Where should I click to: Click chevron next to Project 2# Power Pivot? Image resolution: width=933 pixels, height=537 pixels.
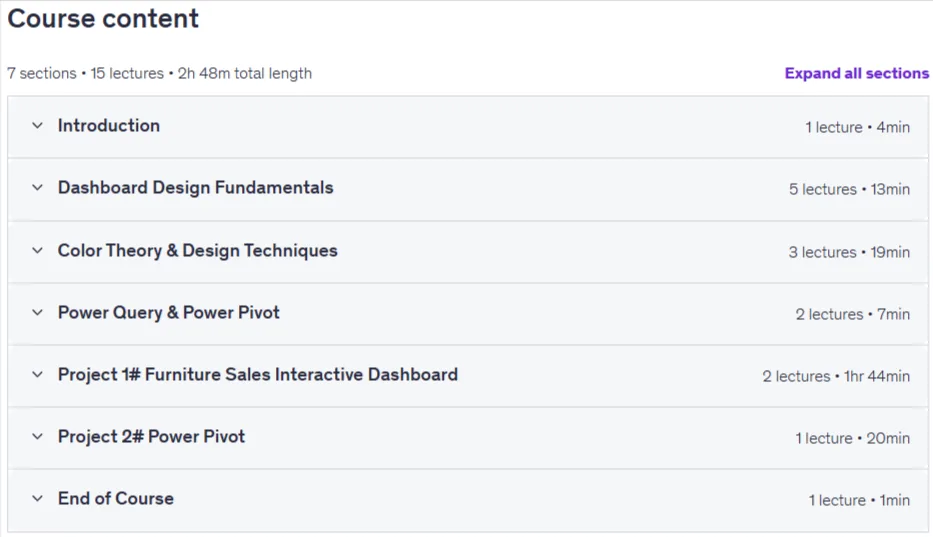(x=37, y=436)
